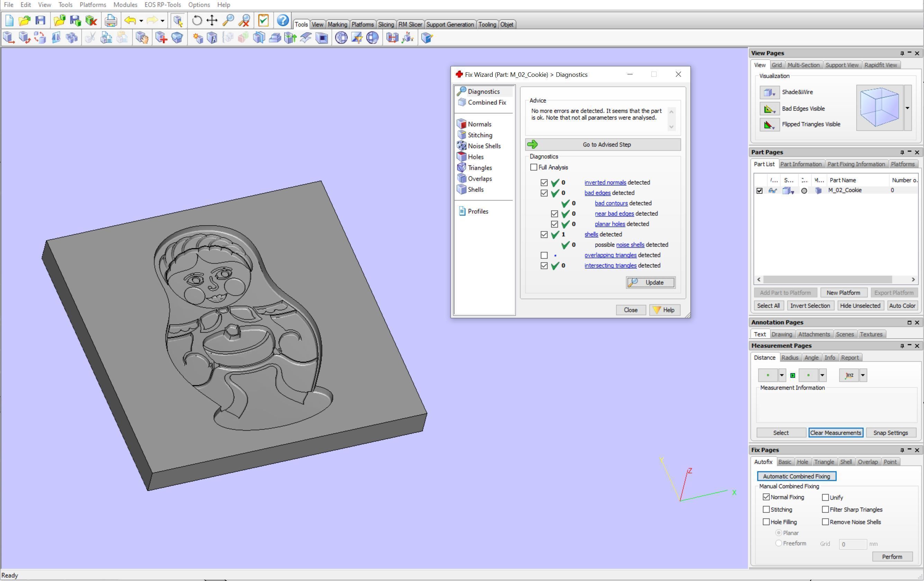
Task: Click the Print icon
Action: pyautogui.click(x=110, y=20)
